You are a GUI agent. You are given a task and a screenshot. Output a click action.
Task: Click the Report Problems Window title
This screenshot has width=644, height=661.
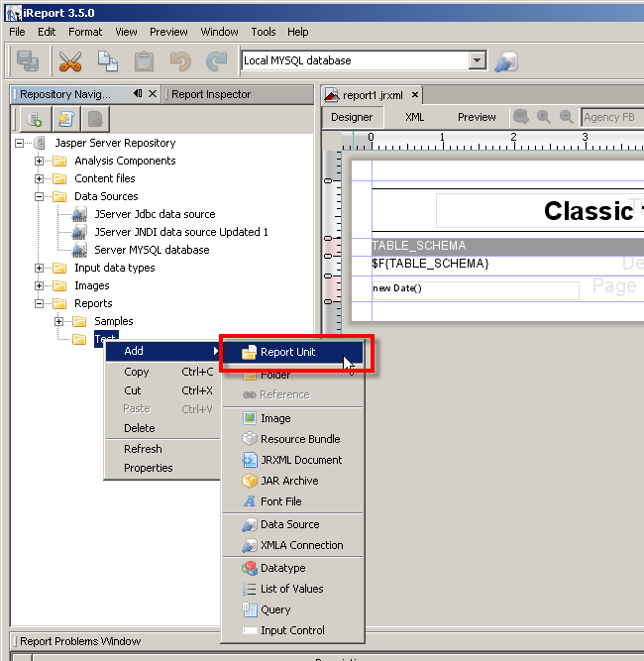80,641
